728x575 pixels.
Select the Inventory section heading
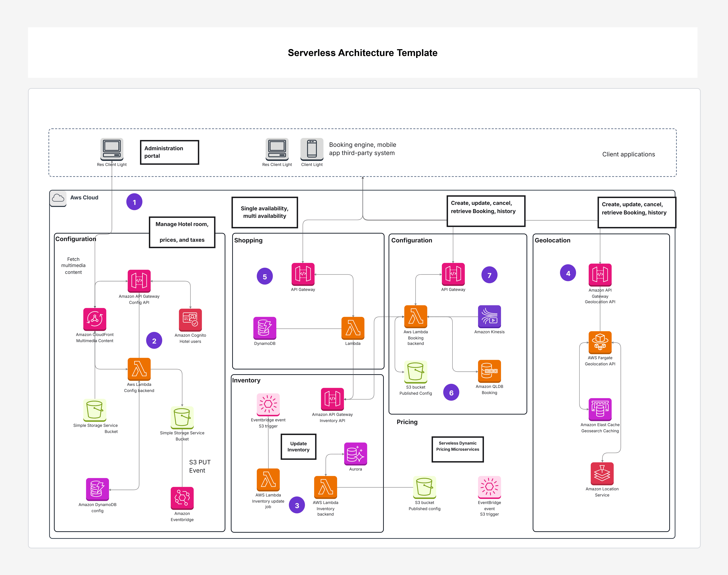246,380
